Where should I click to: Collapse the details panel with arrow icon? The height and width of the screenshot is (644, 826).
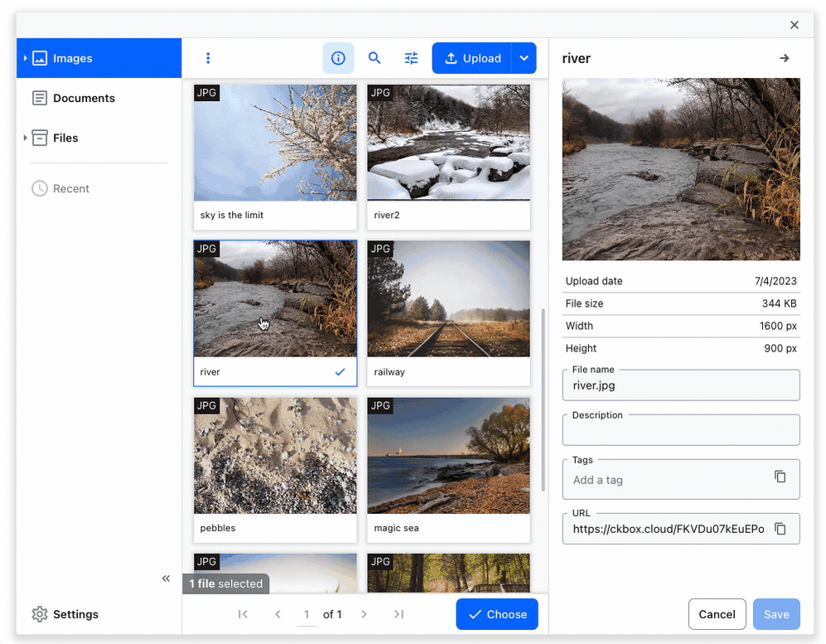tap(784, 58)
